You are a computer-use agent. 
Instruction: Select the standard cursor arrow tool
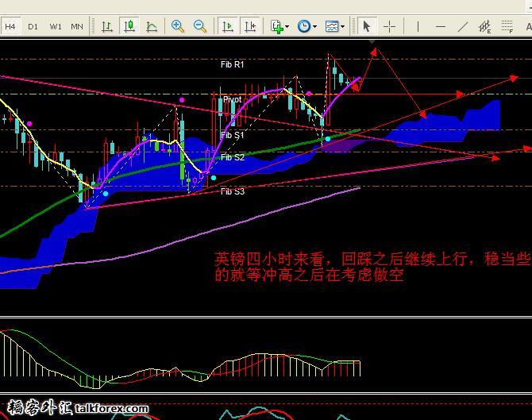pos(366,26)
